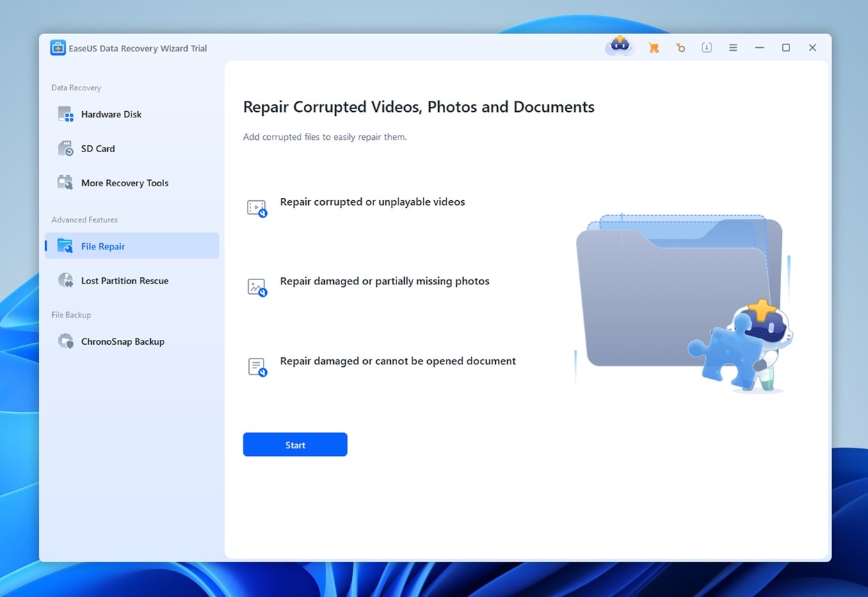Click the document repair icon
868x597 pixels.
tap(257, 368)
